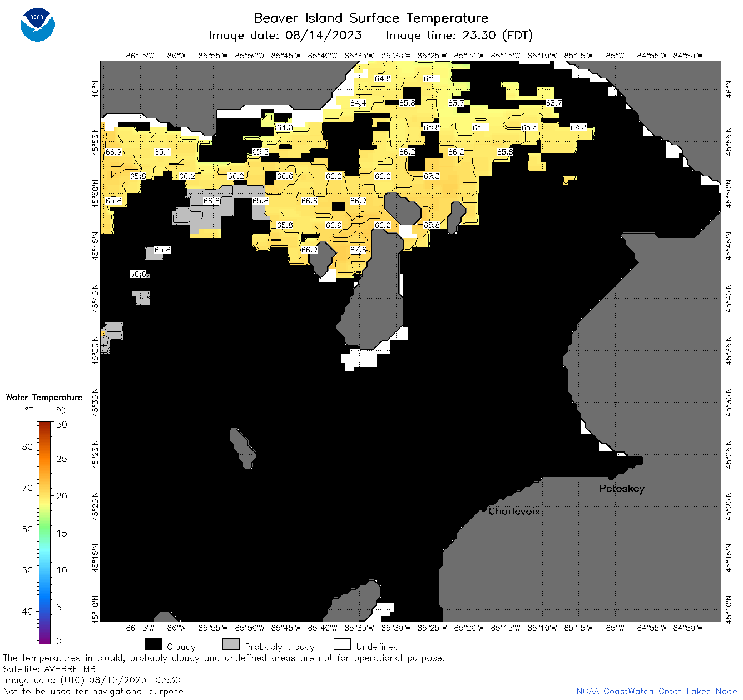The image size is (743, 700).
Task: Click the Probably cloudy legend label text
Action: click(x=280, y=647)
